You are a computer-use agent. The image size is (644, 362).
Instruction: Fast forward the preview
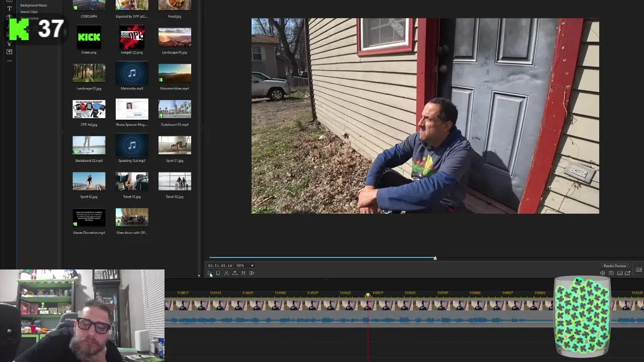pos(252,273)
